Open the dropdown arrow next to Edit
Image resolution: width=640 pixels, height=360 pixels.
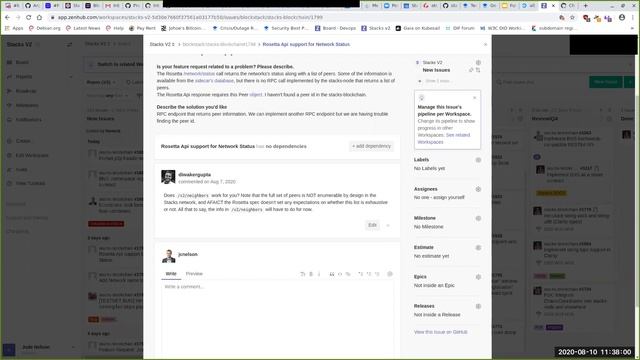point(388,225)
